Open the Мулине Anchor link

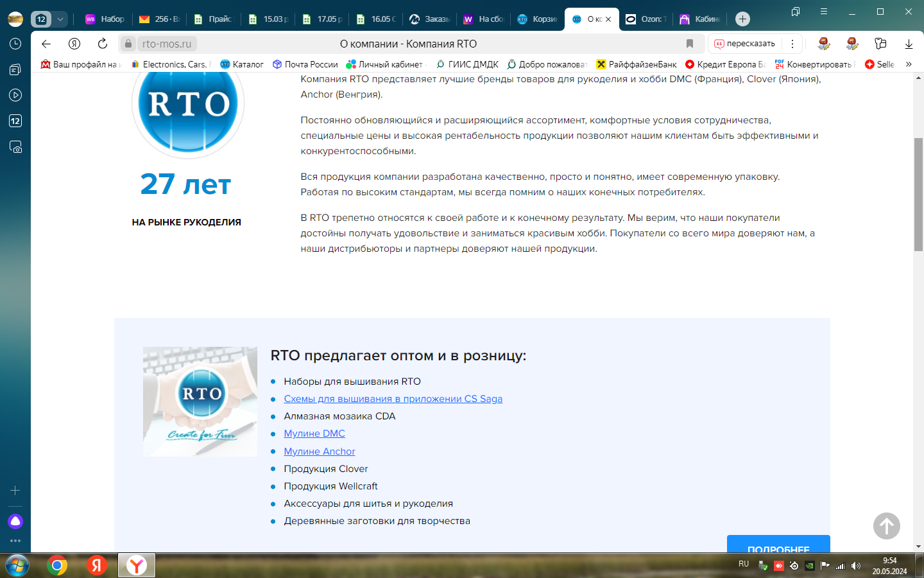pos(320,451)
